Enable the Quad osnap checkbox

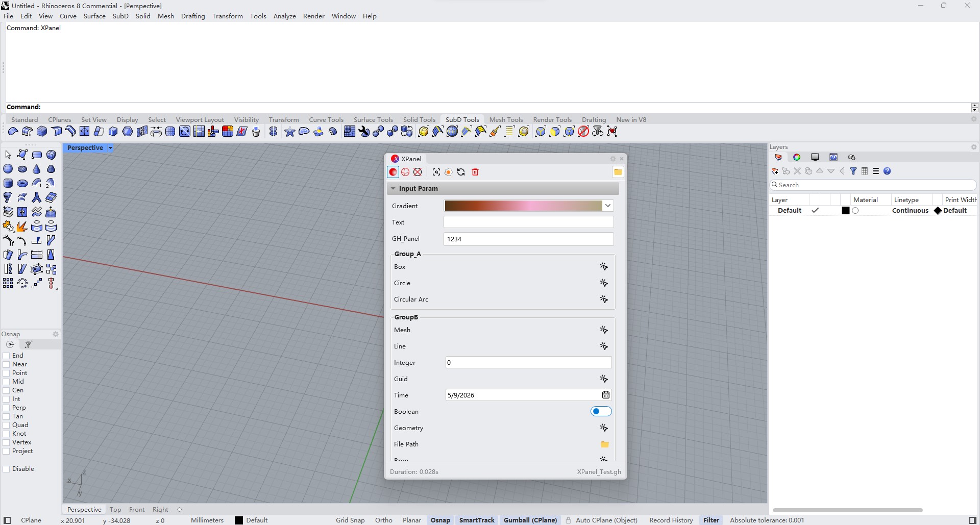(7, 425)
